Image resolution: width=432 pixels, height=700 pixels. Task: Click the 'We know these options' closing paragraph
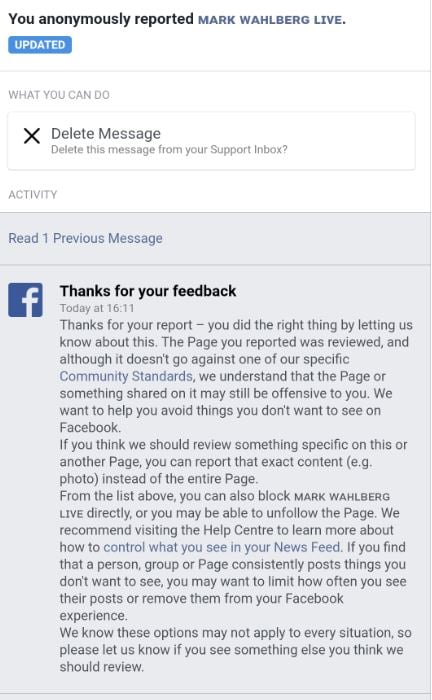coord(236,650)
